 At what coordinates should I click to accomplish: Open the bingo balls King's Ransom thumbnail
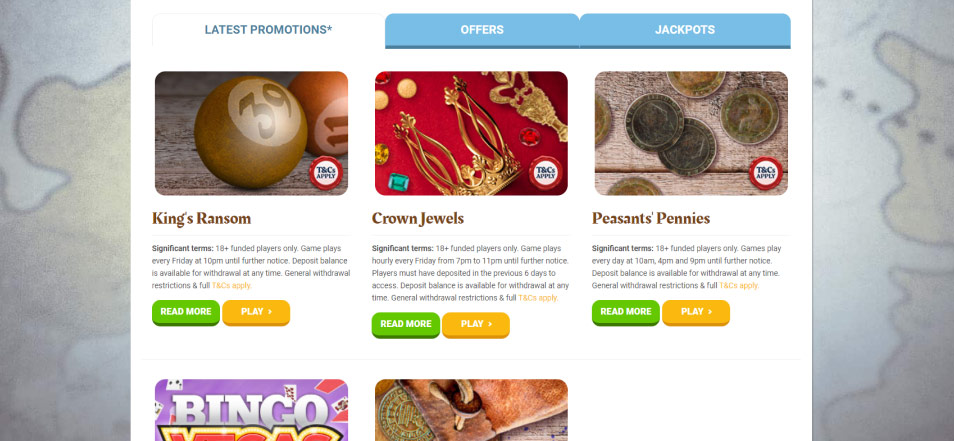pos(251,133)
